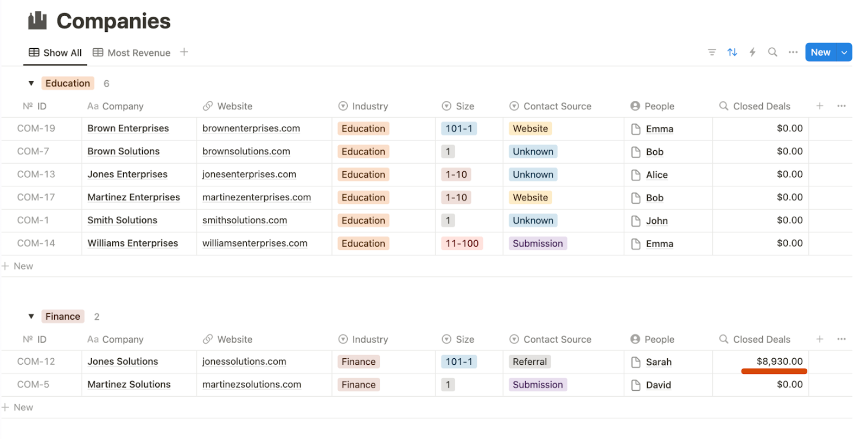Open smithsolutions.com website link
The image size is (868, 439).
(245, 220)
